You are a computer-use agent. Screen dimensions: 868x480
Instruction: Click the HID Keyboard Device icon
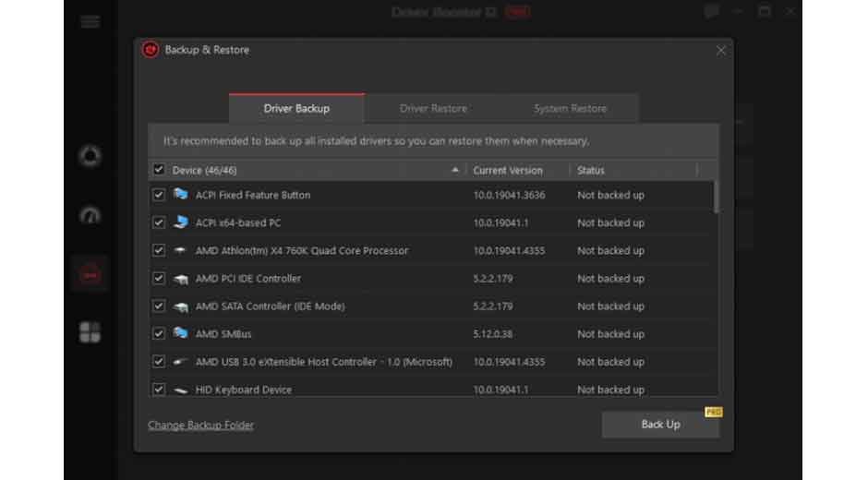point(181,390)
